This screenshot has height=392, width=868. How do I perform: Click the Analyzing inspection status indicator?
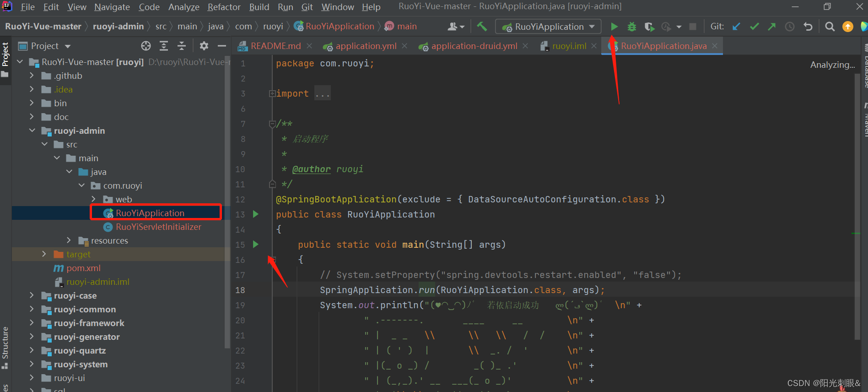(832, 65)
